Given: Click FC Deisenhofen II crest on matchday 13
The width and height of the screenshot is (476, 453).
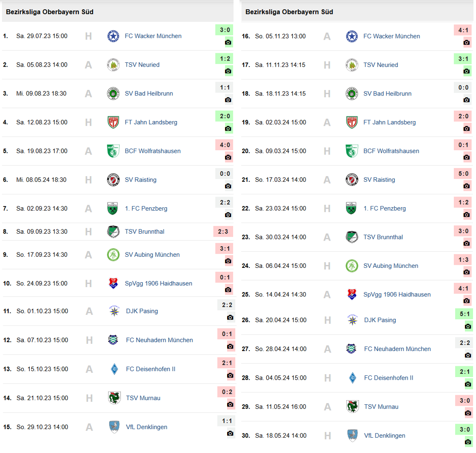Looking at the screenshot, I should pos(114,369).
